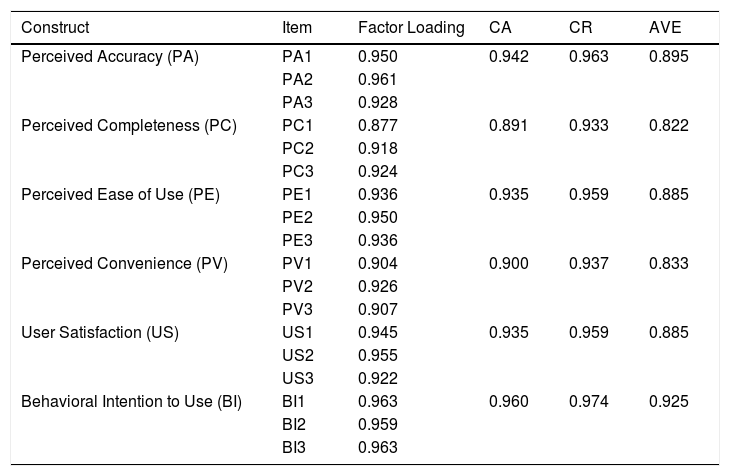The height and width of the screenshot is (476, 730).
Task: Select the CA column header
Action: click(x=500, y=28)
